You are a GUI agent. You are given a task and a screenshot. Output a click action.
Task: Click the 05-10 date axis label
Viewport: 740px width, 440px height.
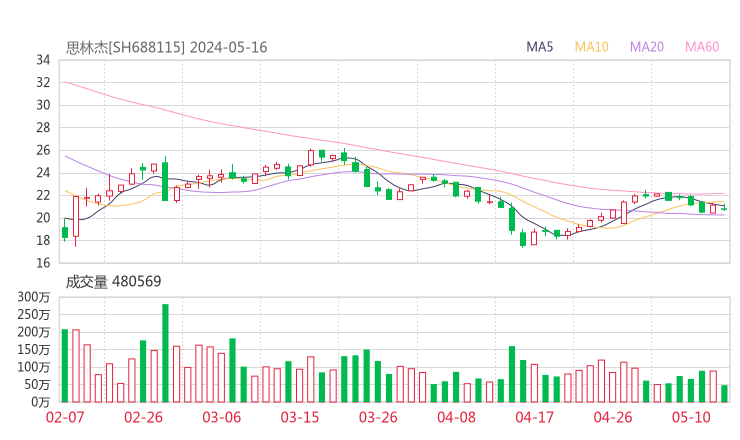tap(691, 417)
